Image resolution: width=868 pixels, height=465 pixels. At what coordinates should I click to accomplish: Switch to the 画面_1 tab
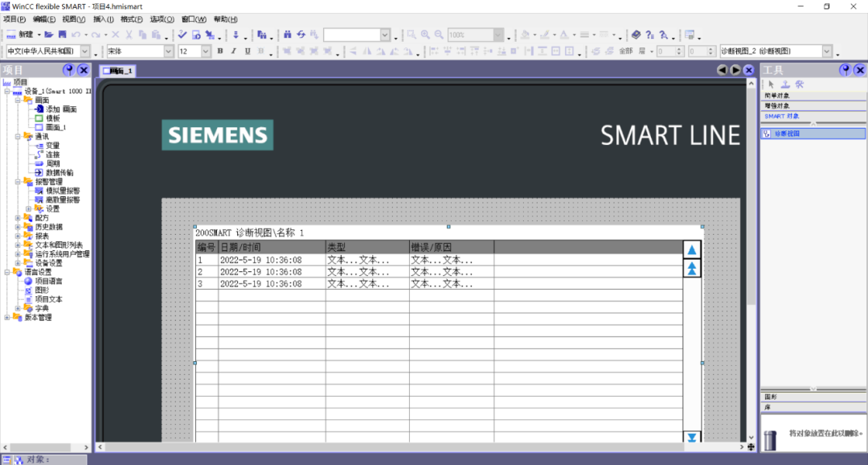(x=119, y=70)
